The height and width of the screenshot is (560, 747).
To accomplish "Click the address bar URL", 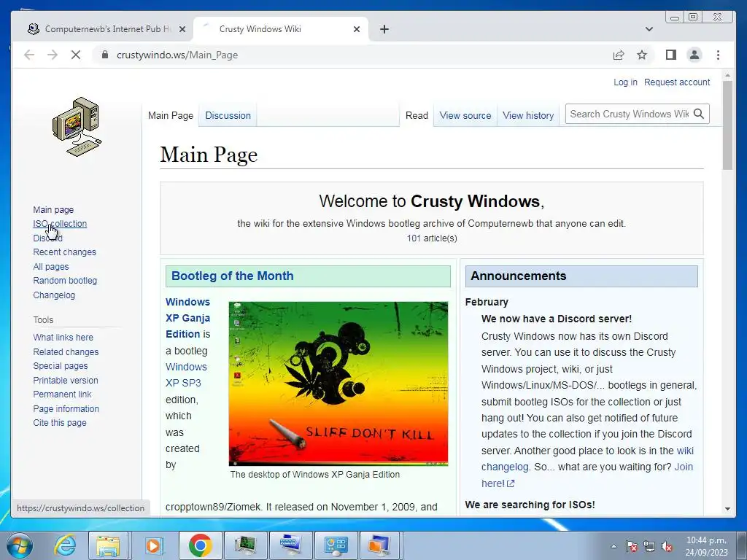I will pos(177,55).
